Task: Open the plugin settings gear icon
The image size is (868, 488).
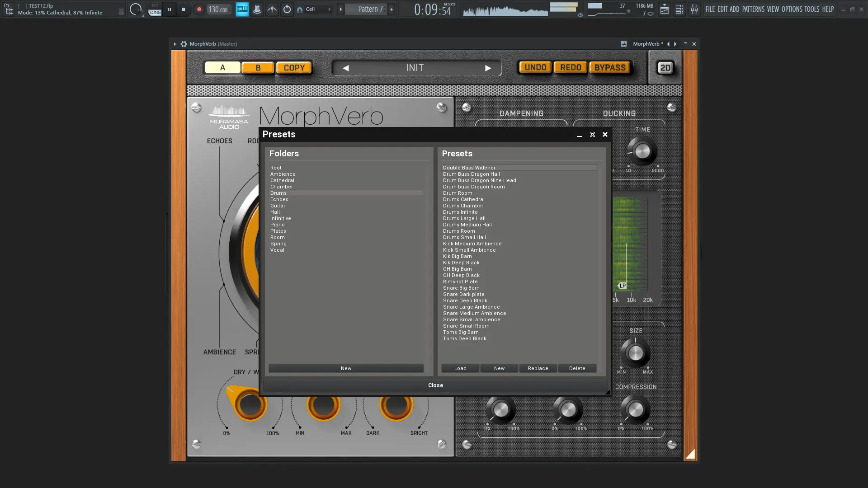Action: click(x=184, y=44)
